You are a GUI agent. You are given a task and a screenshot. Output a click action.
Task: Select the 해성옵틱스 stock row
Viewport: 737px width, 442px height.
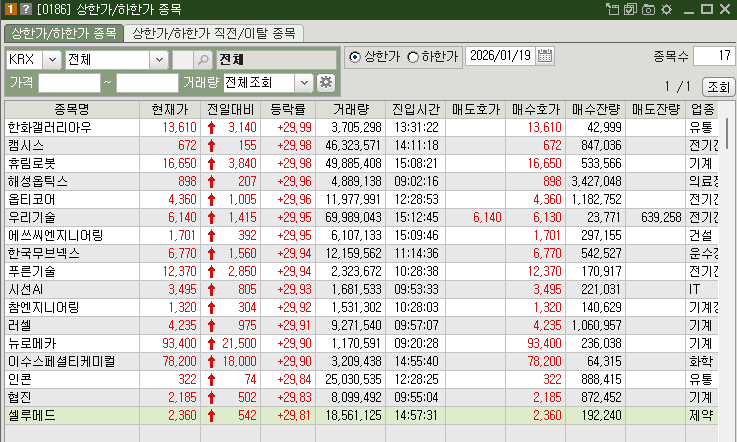[361, 182]
